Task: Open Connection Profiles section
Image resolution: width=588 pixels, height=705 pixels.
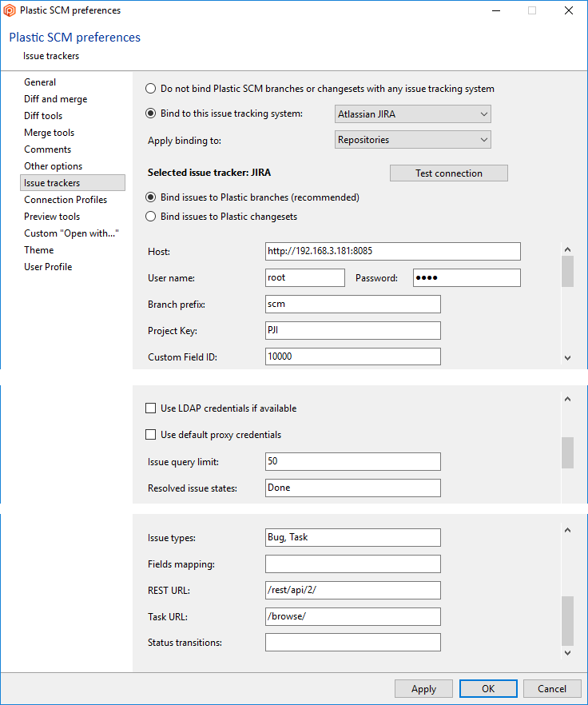Action: tap(66, 200)
